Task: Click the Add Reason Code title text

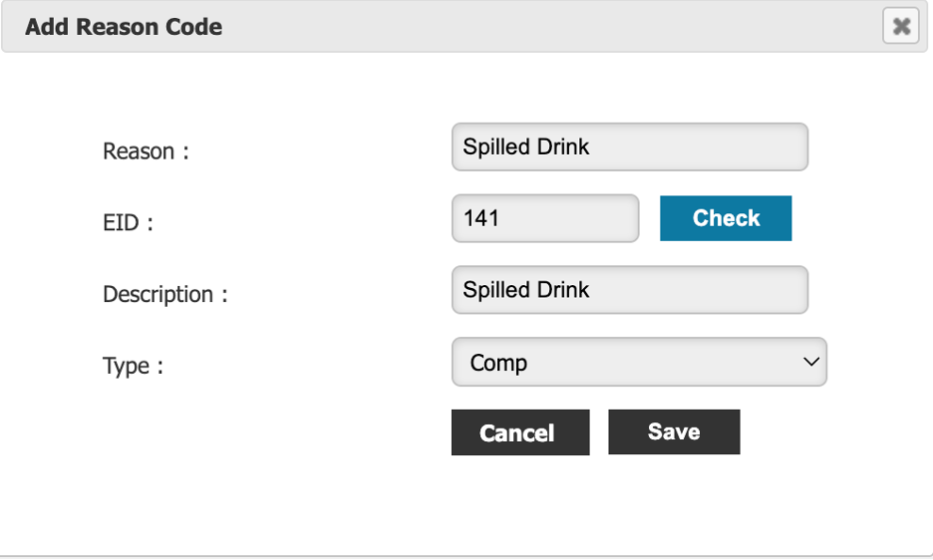Action: tap(124, 27)
